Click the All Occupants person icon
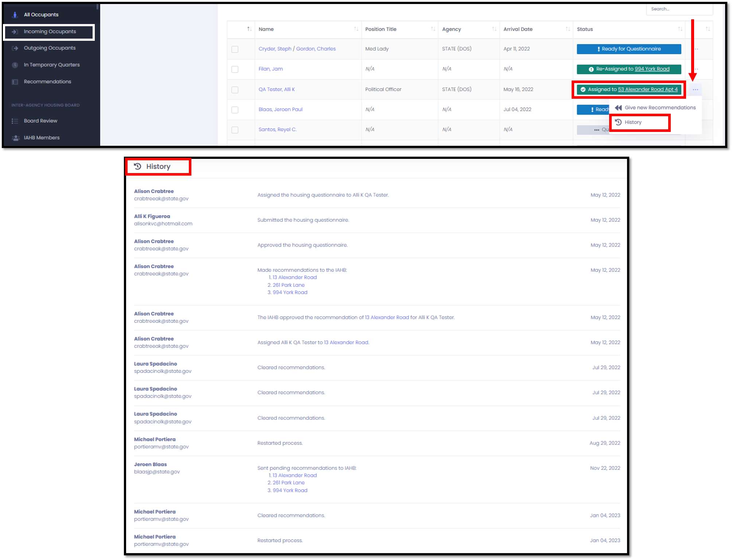 tap(15, 15)
